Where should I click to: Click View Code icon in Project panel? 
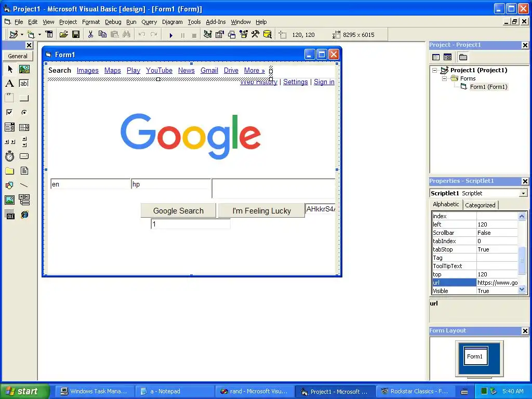point(436,57)
